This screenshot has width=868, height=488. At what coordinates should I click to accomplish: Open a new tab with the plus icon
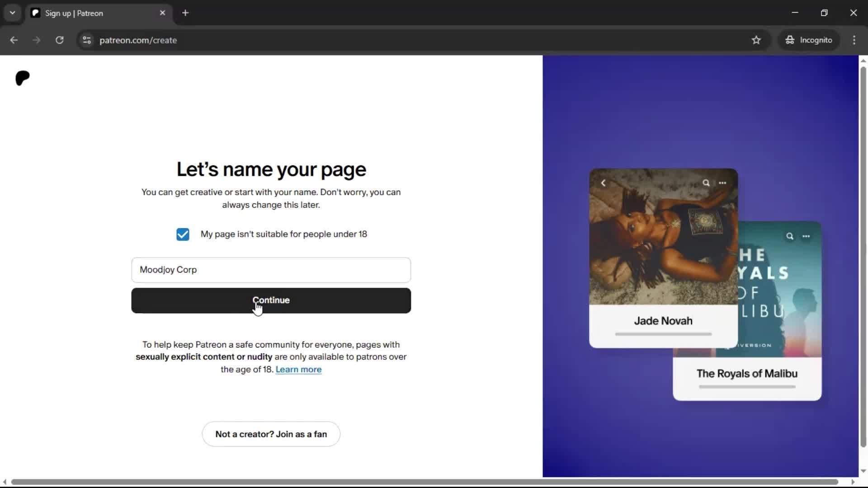pos(185,13)
